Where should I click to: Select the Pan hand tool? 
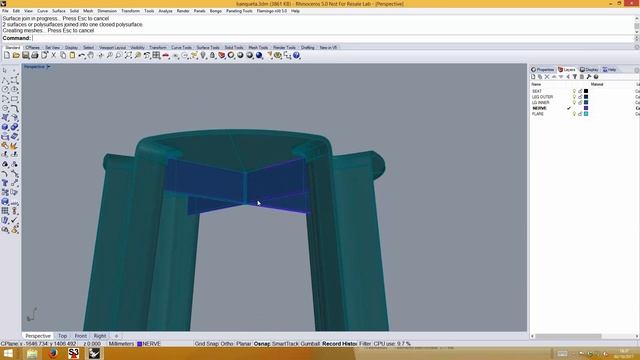pos(91,56)
